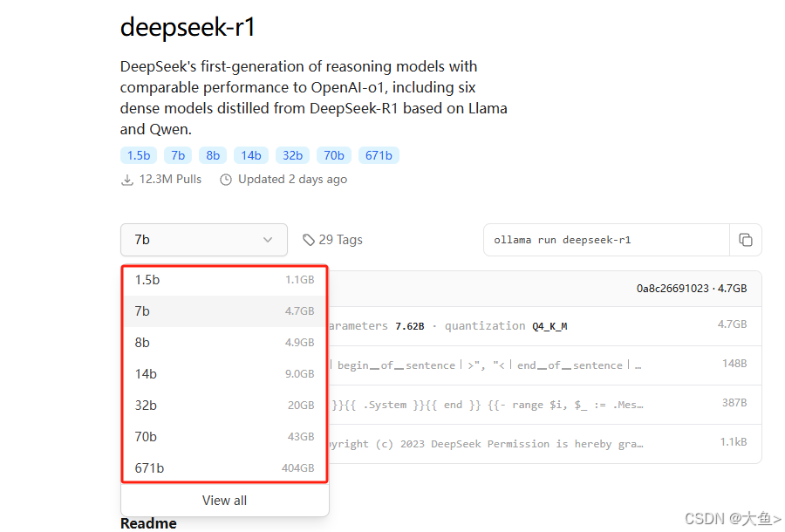The width and height of the screenshot is (785, 532).
Task: Pick the 14b option (9.0GB)
Action: (224, 374)
